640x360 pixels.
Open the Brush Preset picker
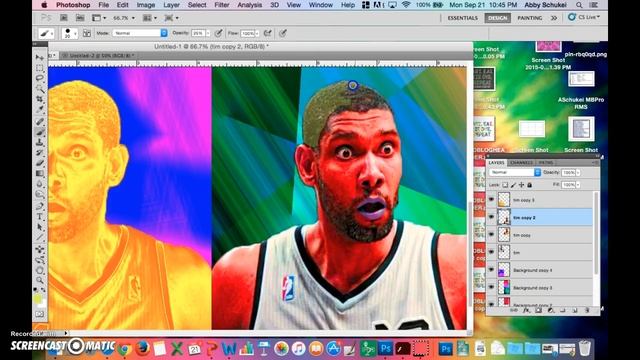point(69,33)
